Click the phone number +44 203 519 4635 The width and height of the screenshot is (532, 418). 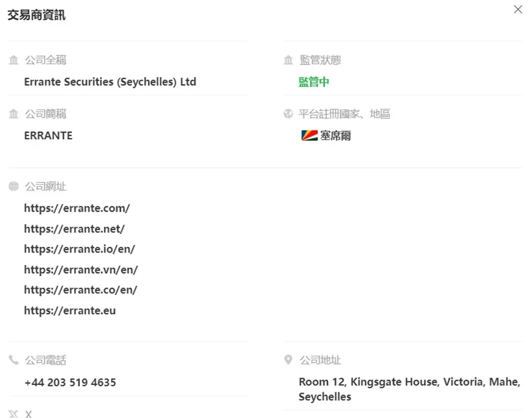coord(70,383)
